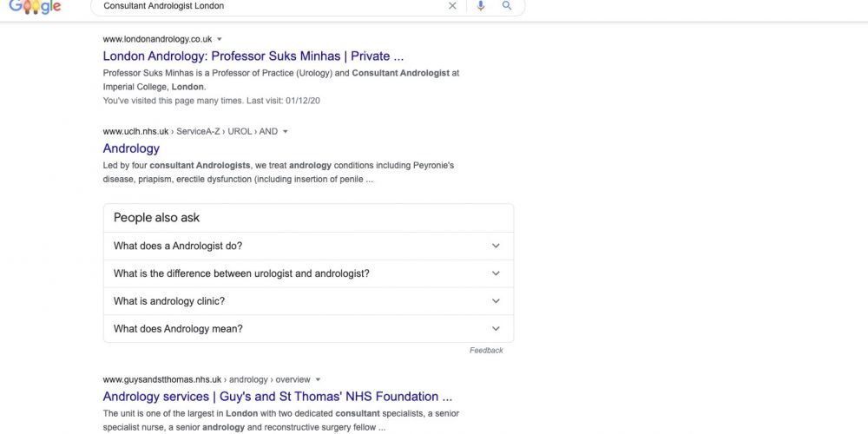Click the search box containing Consultant Andrologist London
The height and width of the screenshot is (434, 868).
pyautogui.click(x=307, y=7)
